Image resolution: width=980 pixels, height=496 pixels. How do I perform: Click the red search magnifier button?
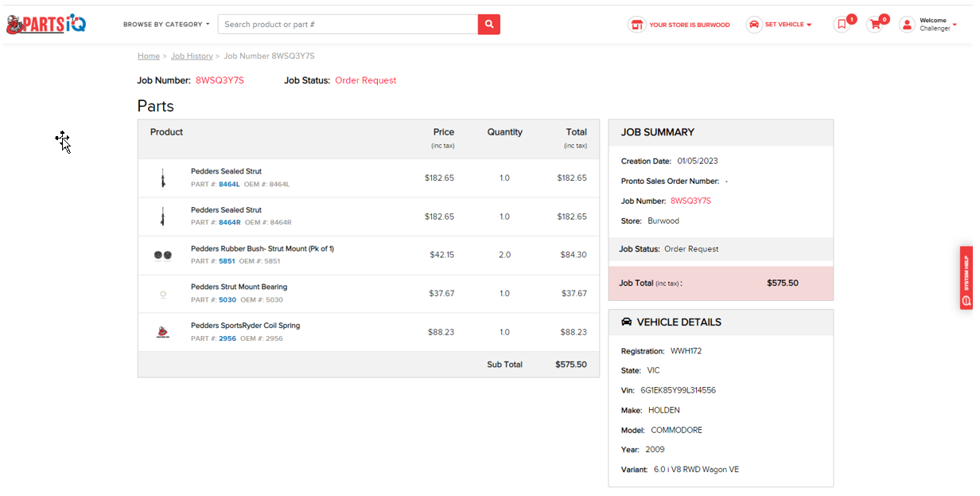[489, 25]
